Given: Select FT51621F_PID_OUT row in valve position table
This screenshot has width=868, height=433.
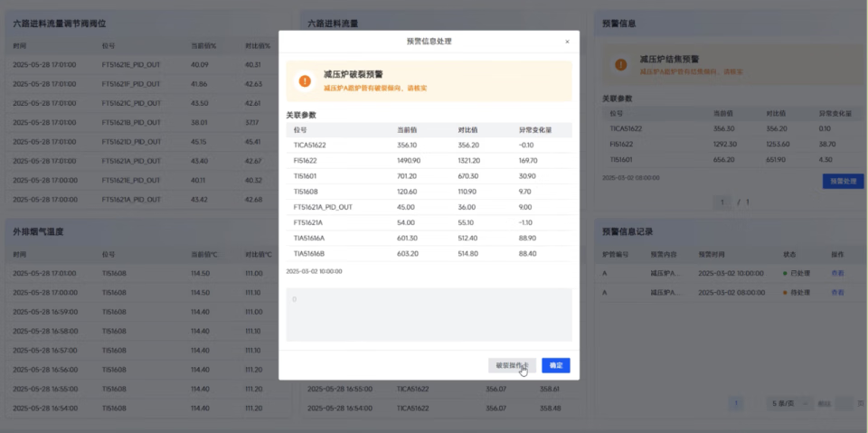Looking at the screenshot, I should coord(147,84).
